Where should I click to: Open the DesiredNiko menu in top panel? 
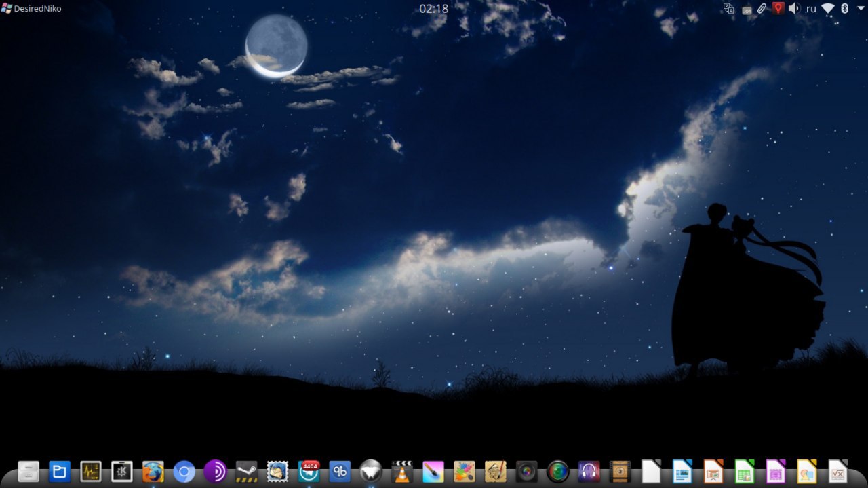31,8
